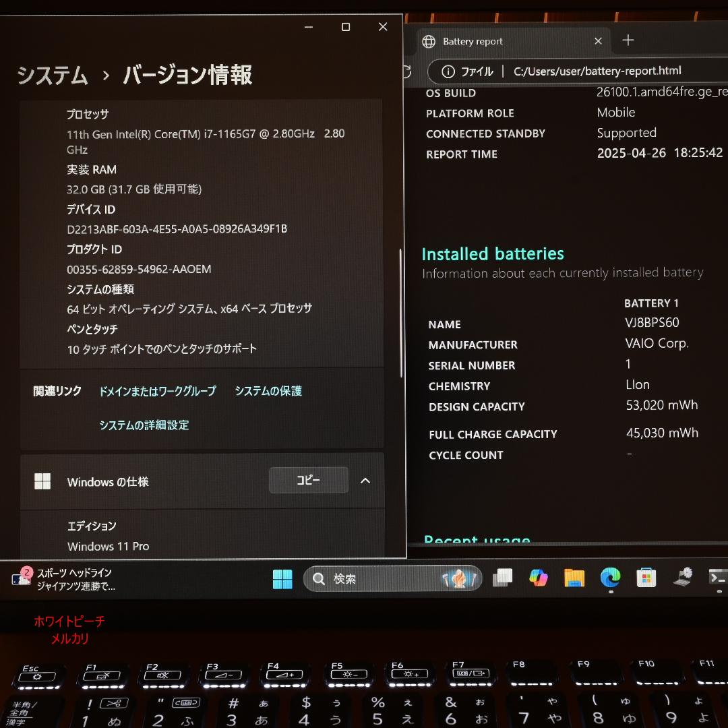Click the full charge capacity 45,030 mWh
Image resolution: width=728 pixels, height=728 pixels.
pos(662,433)
